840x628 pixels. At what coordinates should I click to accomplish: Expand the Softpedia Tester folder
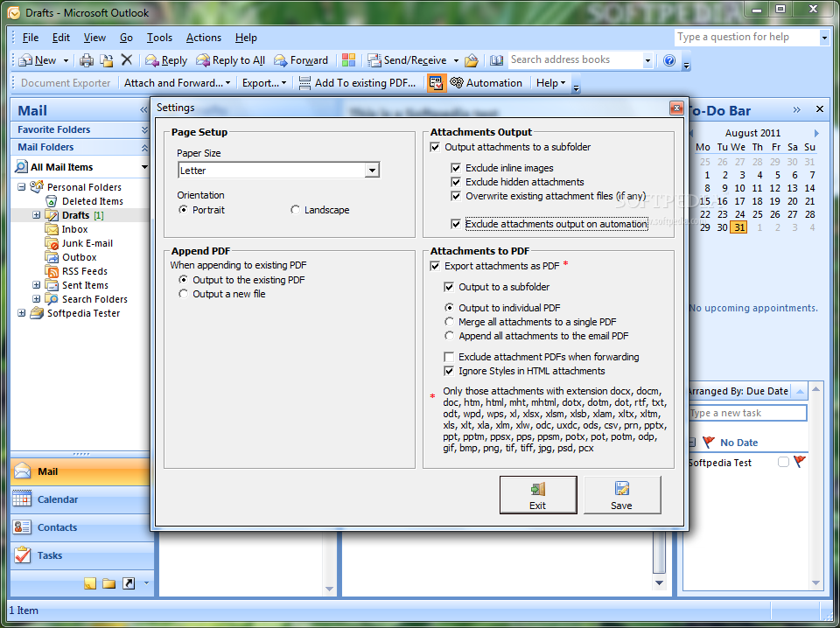pyautogui.click(x=21, y=312)
